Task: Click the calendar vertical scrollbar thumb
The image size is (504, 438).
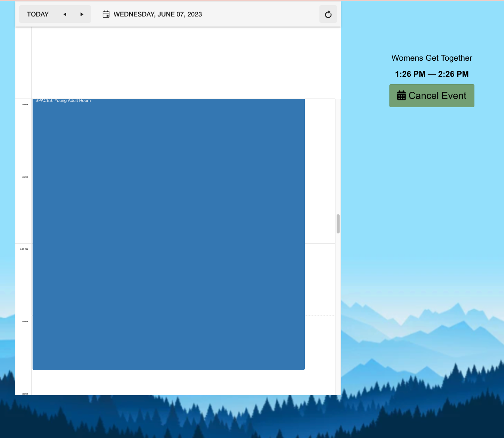Action: 338,224
